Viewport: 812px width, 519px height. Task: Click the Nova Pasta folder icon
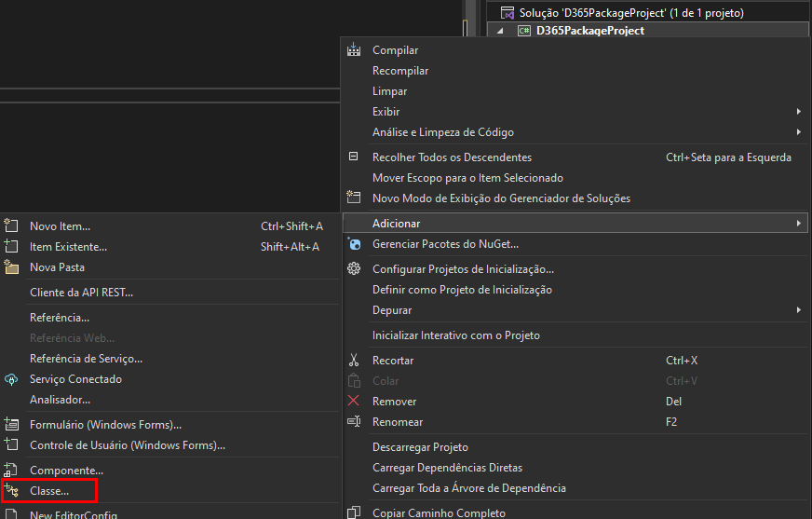(11, 267)
